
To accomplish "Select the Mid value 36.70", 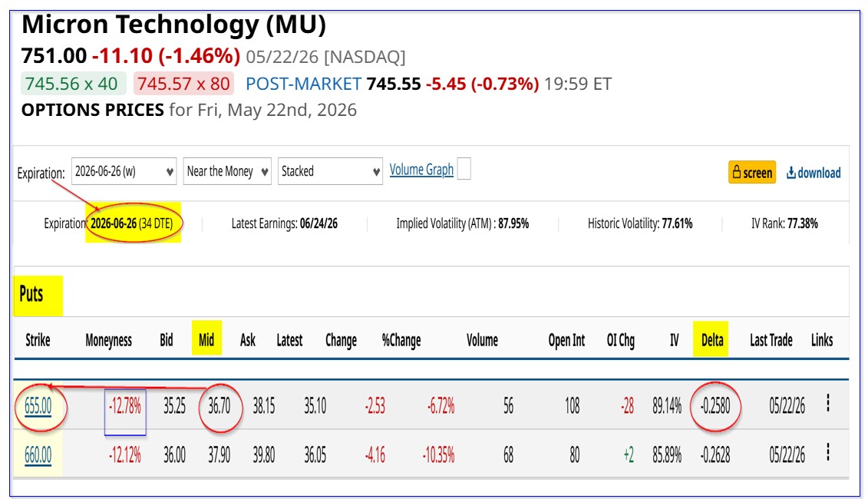I will coord(219,407).
